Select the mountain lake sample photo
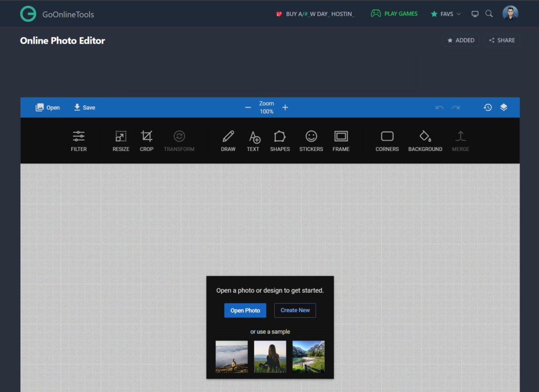The image size is (539, 392). click(308, 356)
